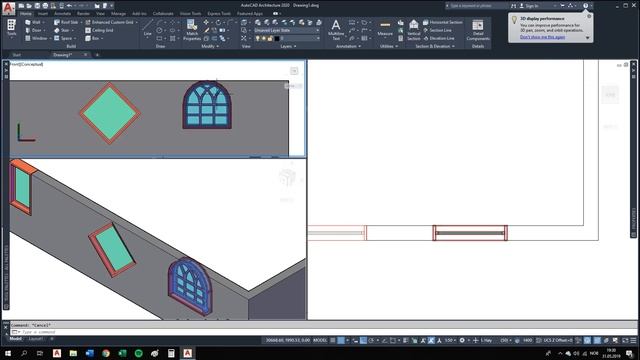Click the Section Line tool
The width and height of the screenshot is (640, 360).
coord(438,30)
